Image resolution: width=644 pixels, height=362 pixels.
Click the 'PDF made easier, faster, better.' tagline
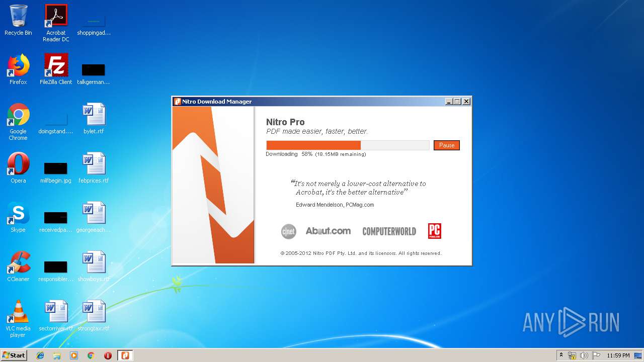317,131
